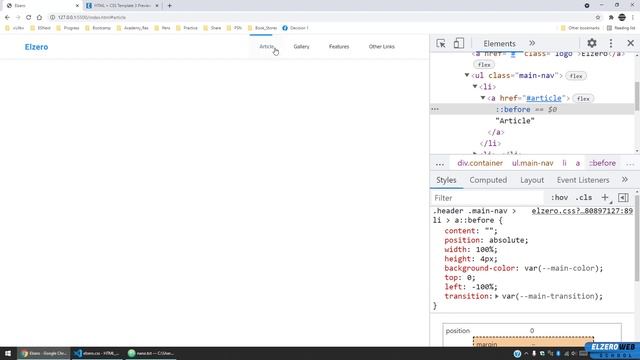Open the Chrome extensions puzzle icon
This screenshot has width=640, height=360.
pos(611,18)
